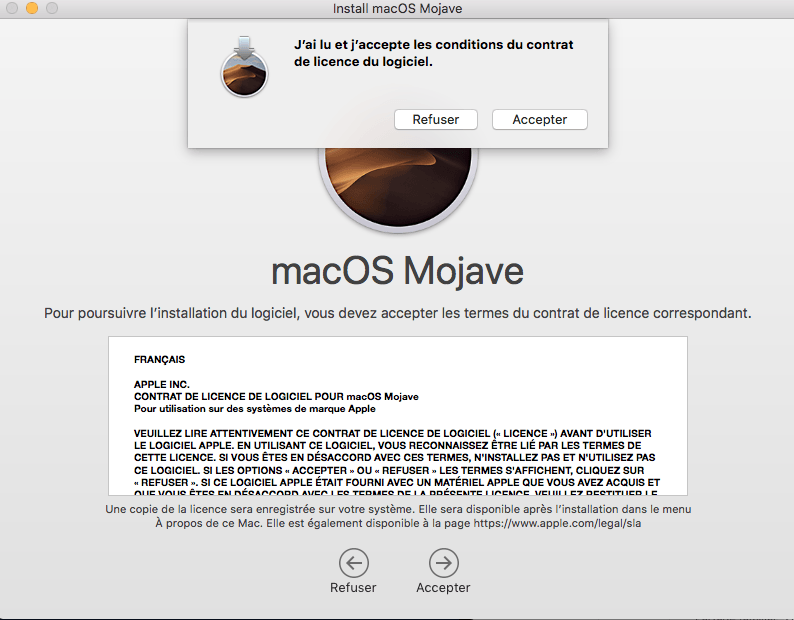Minimize the window with the yellow button
Screen dimensions: 794x620
click(x=31, y=9)
